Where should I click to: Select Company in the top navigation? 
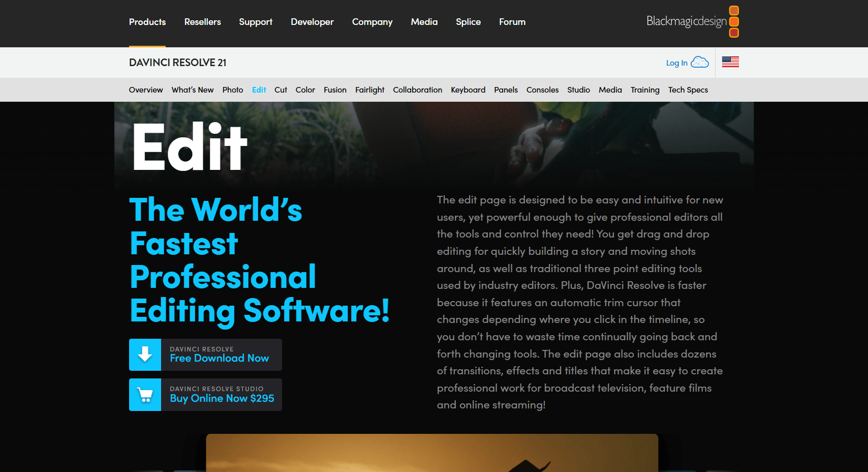[373, 22]
